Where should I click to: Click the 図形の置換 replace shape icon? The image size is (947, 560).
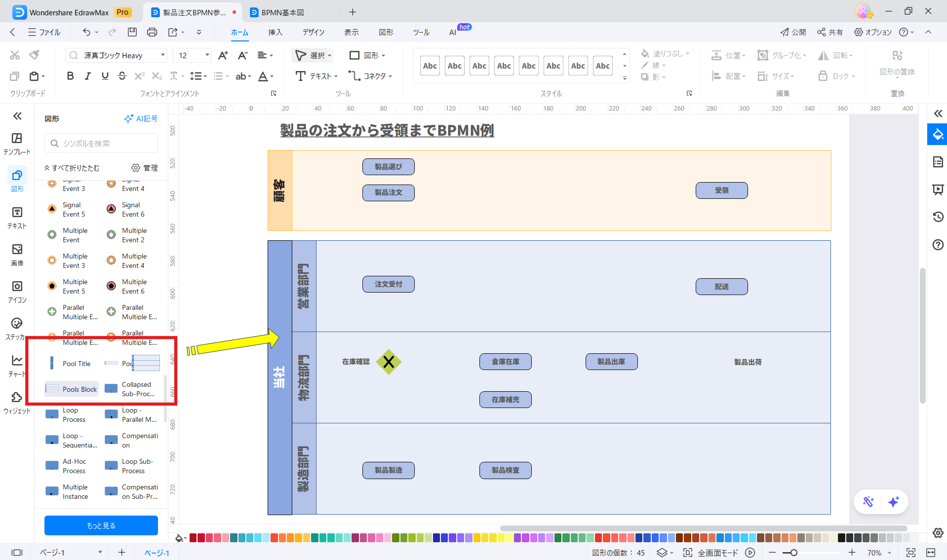point(897,55)
